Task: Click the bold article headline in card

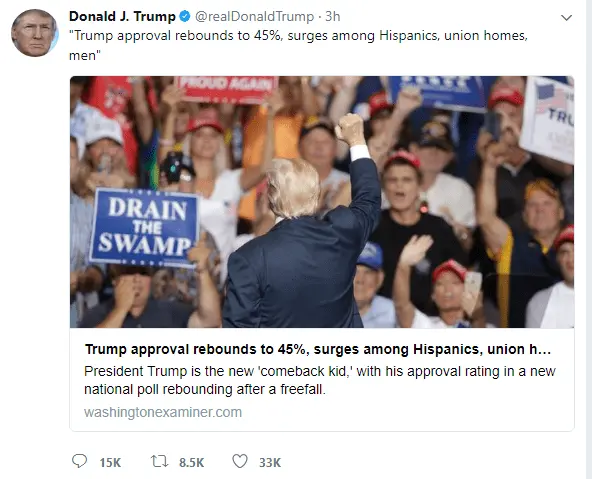Action: (318, 349)
